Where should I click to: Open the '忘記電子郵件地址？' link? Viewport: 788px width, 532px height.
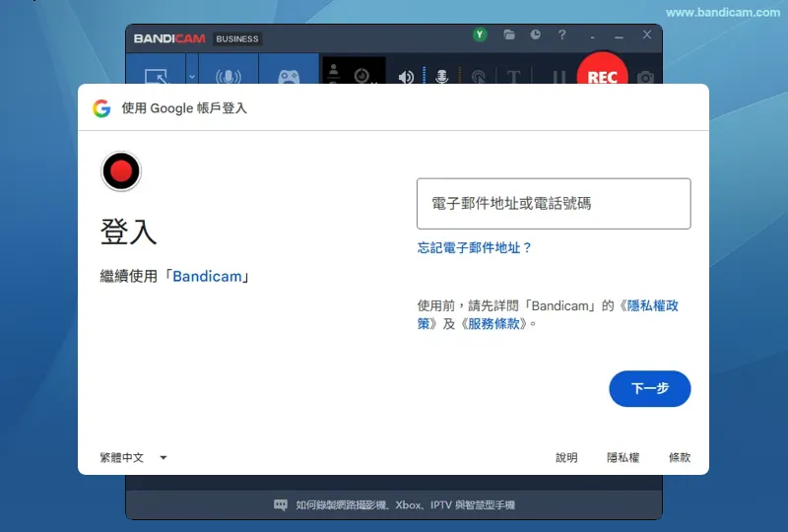pos(475,248)
